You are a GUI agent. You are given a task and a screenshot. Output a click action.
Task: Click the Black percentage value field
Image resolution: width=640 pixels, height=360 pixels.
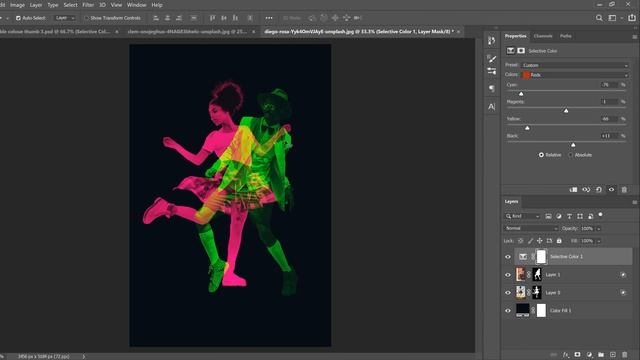click(x=609, y=136)
